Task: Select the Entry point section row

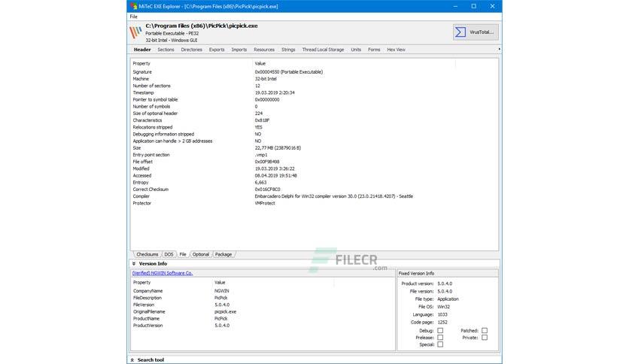Action: [x=314, y=155]
